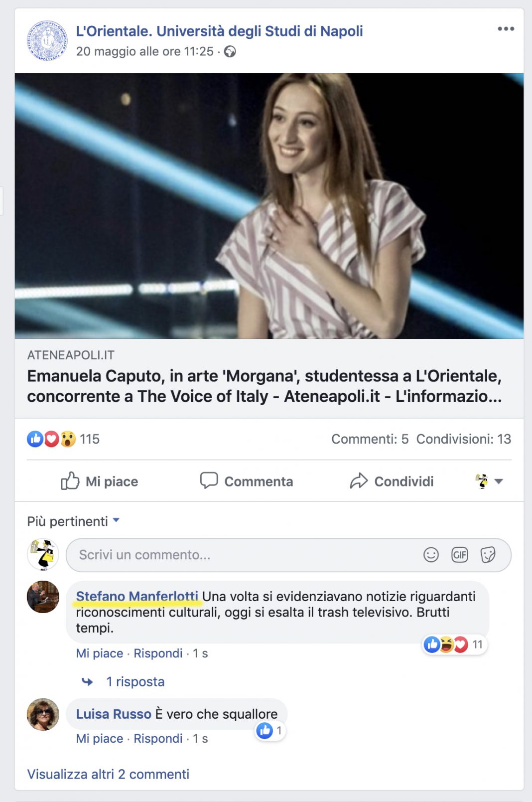View post reactions summary icons
The width and height of the screenshot is (532, 802).
tap(51, 439)
